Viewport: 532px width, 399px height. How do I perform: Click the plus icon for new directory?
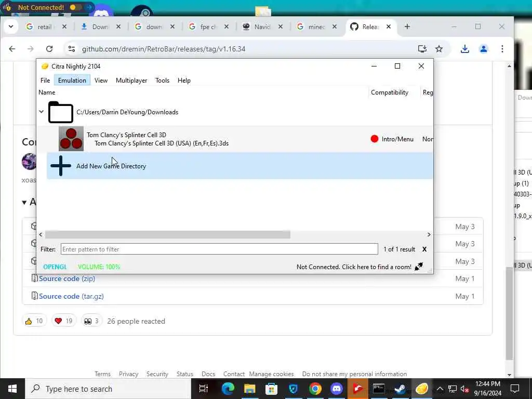point(61,166)
